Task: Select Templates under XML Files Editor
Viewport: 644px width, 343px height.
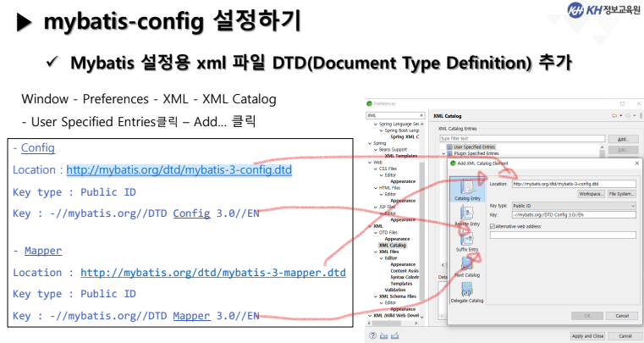Action: (x=401, y=284)
